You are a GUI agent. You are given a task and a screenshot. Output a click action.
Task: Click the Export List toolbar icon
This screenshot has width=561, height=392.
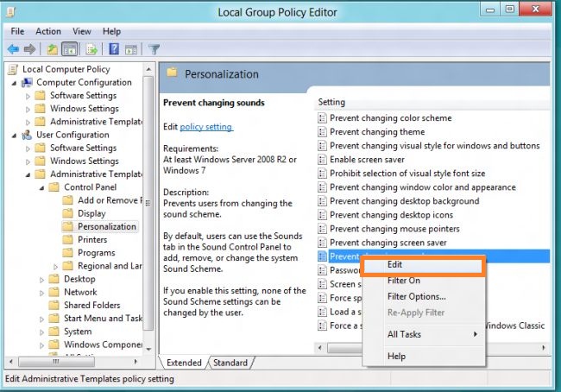tap(91, 49)
